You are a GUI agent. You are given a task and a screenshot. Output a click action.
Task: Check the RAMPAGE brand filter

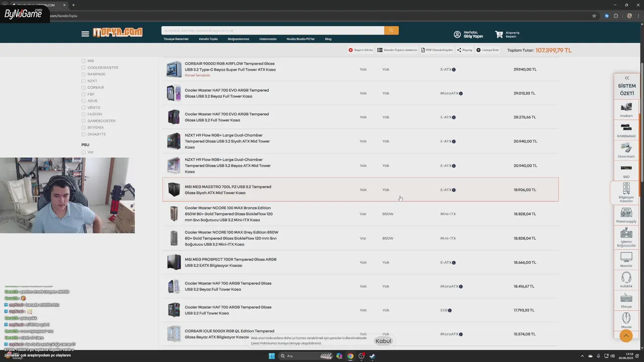(x=84, y=74)
